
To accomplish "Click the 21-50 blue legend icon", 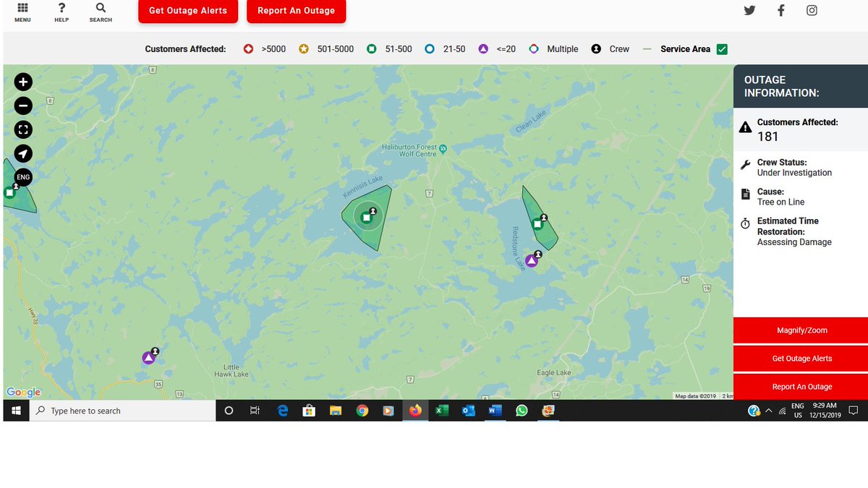I will 429,49.
